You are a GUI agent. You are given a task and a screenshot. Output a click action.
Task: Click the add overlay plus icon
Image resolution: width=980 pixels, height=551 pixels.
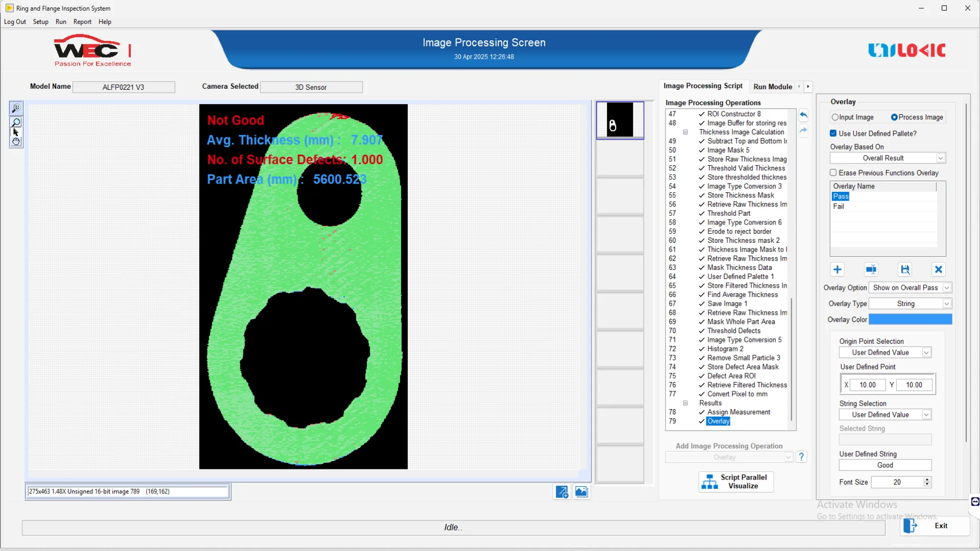[x=837, y=269]
